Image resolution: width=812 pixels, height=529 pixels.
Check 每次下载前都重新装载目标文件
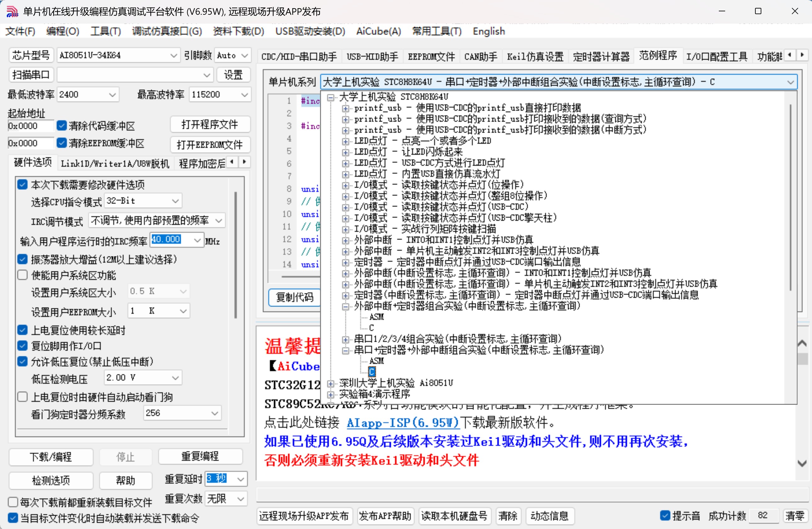(13, 502)
